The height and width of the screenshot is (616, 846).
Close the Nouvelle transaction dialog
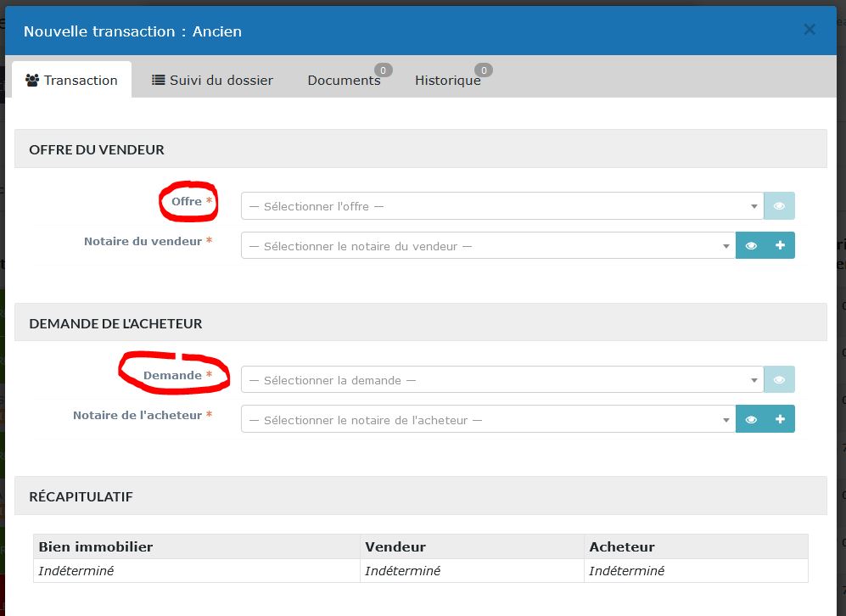click(x=810, y=31)
